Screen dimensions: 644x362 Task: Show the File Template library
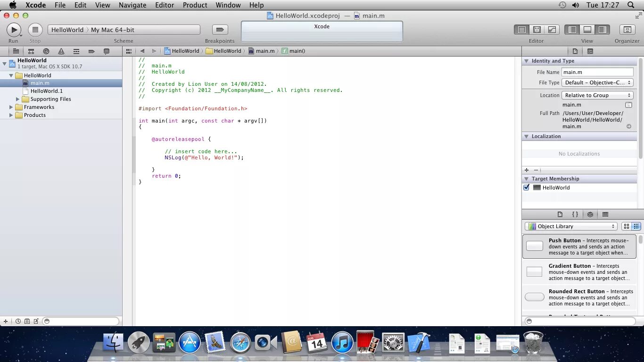[x=560, y=214]
